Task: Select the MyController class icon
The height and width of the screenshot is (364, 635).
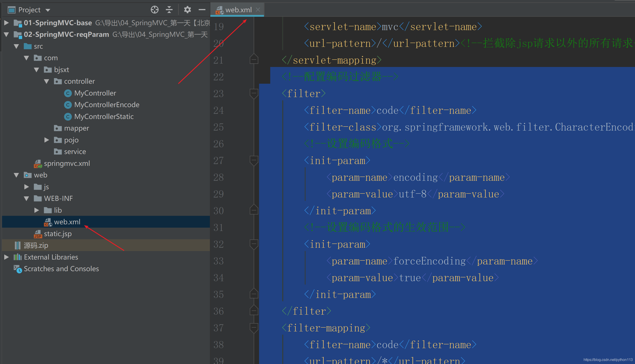Action: pos(68,93)
